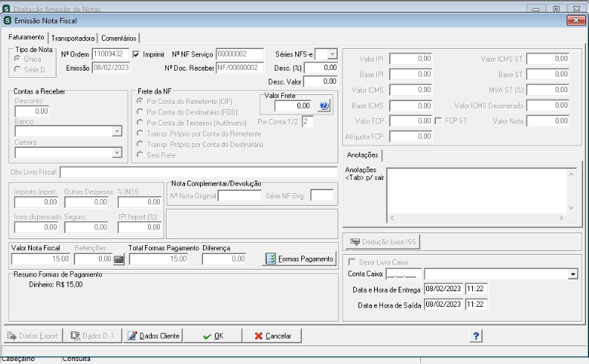The width and height of the screenshot is (589, 364).
Task: Open the Banco dropdown list
Action: 117,131
